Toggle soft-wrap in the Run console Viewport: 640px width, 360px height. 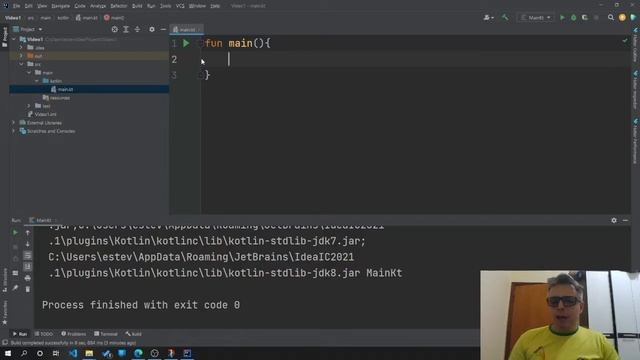point(27,256)
